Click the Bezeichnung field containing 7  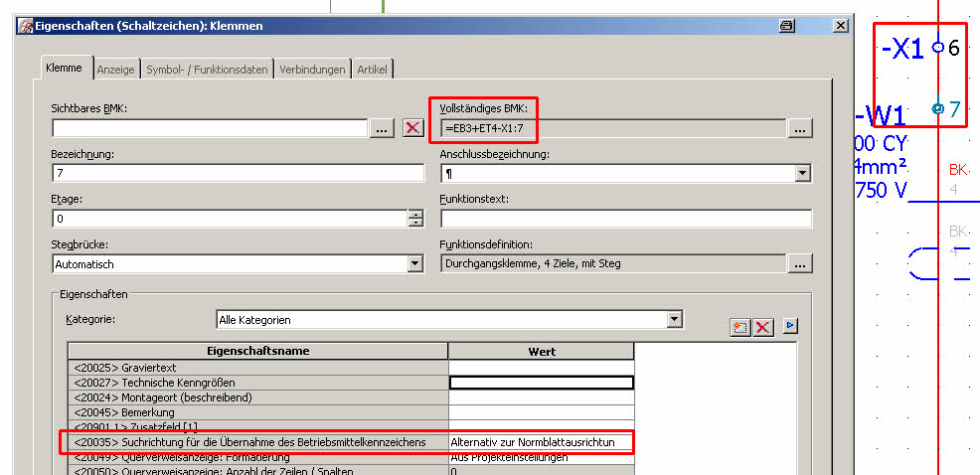[x=239, y=173]
